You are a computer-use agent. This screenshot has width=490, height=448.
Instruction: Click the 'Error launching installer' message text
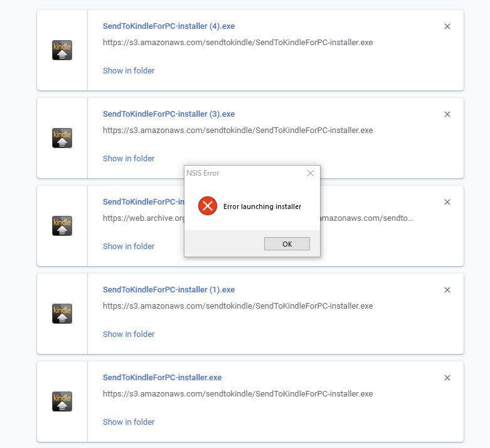pyautogui.click(x=262, y=206)
